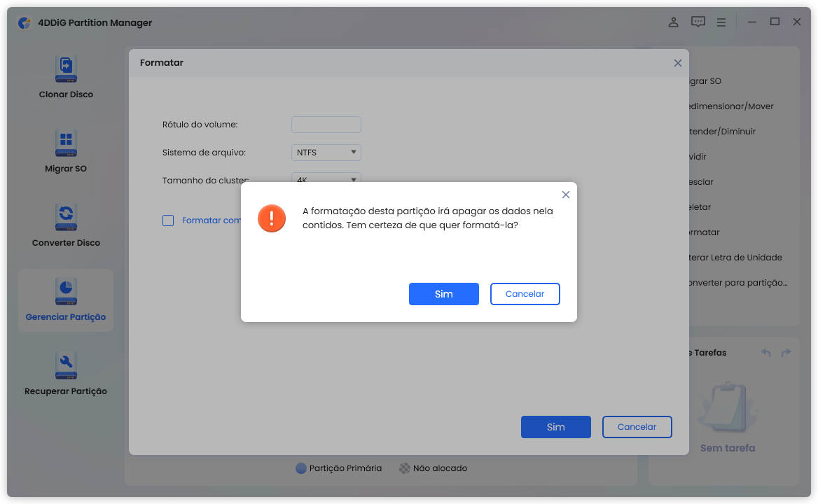Image resolution: width=818 pixels, height=504 pixels.
Task: Expand the Sistema de arquivo NTFS dropdown
Action: click(326, 153)
